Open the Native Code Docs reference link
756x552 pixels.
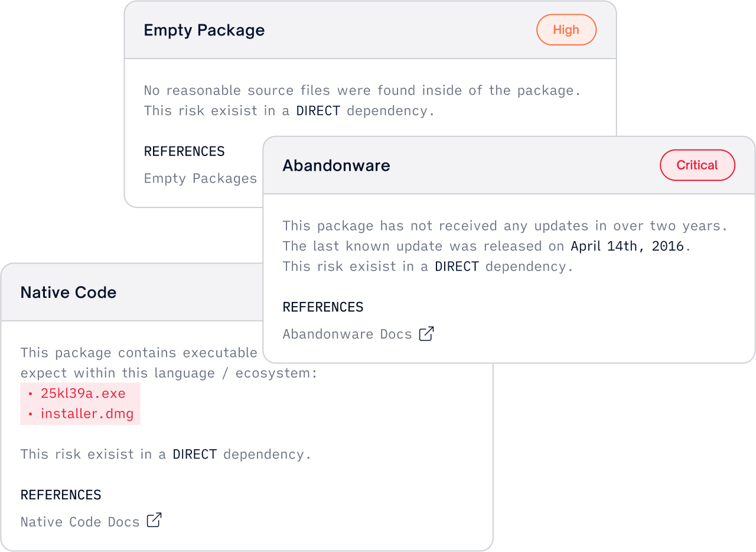pos(80,522)
